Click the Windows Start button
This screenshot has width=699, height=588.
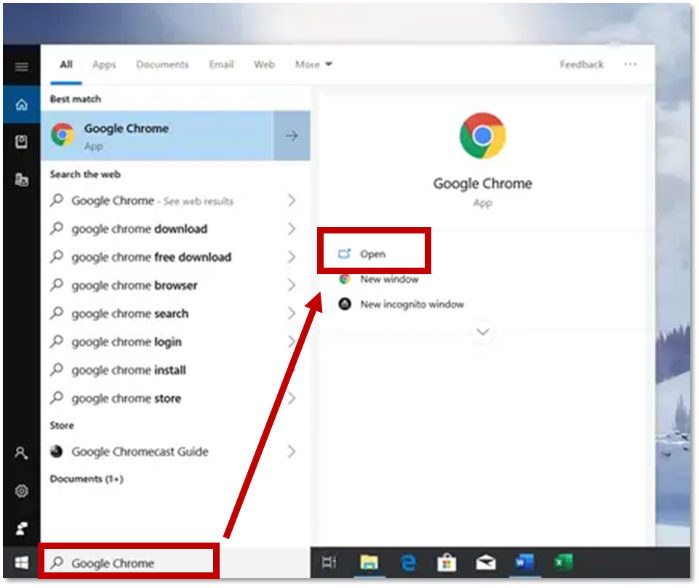21,563
